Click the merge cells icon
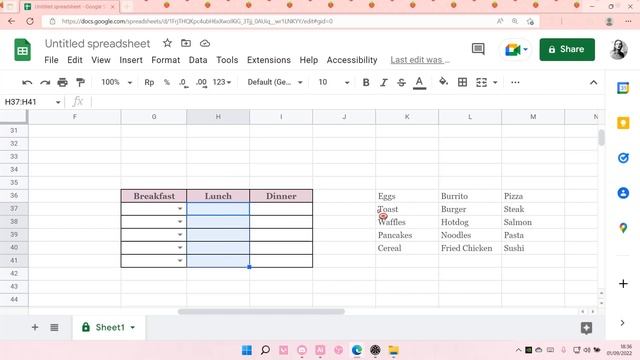This screenshot has height=360, width=640. click(481, 82)
